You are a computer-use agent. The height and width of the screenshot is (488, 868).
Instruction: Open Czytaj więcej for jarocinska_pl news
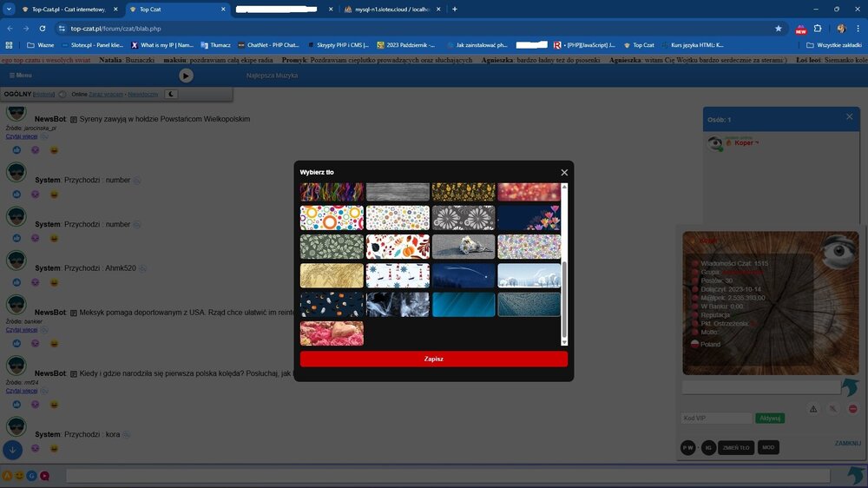point(22,136)
